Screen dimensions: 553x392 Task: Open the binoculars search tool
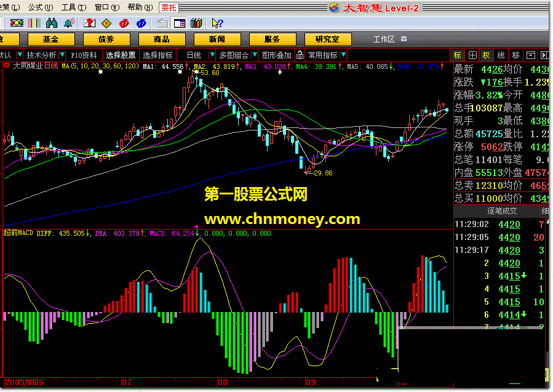tap(52, 23)
